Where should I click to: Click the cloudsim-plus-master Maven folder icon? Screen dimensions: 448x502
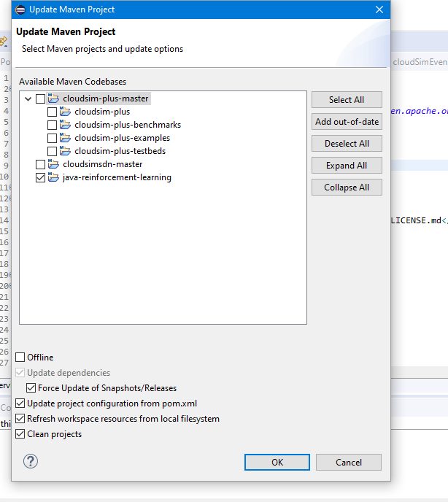pos(53,99)
